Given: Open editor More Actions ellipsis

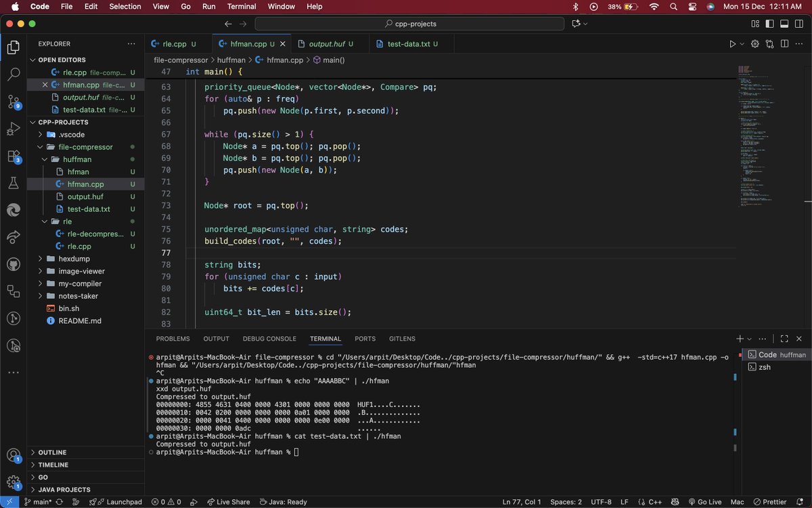Looking at the screenshot, I should tap(799, 44).
